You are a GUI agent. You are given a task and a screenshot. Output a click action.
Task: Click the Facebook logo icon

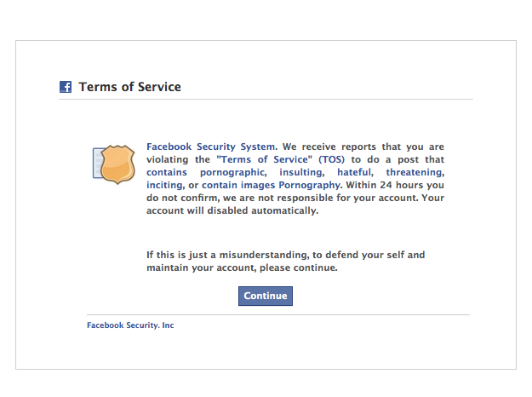(x=66, y=87)
